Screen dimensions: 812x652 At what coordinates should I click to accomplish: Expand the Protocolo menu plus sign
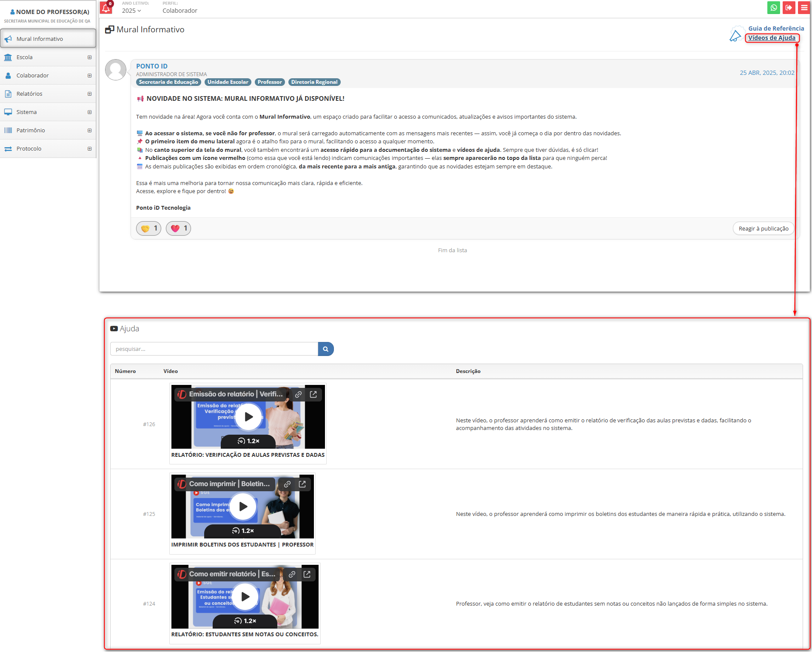pos(89,148)
